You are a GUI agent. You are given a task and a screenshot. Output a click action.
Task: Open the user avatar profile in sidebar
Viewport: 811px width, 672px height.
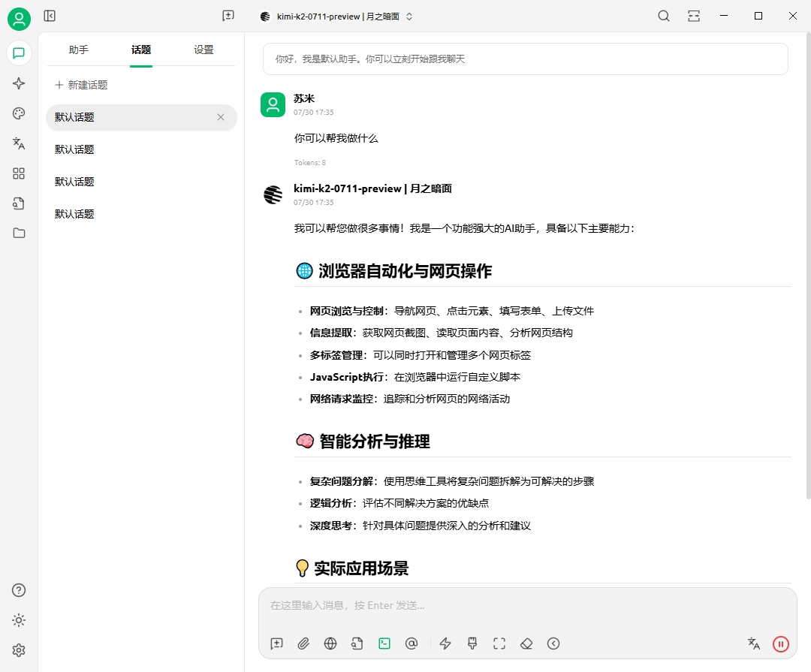pos(19,19)
